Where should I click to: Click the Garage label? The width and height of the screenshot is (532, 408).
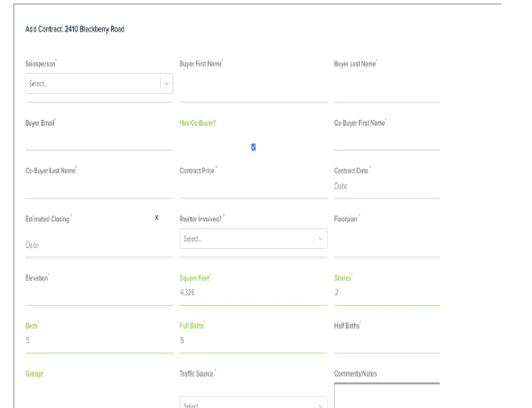pos(35,373)
